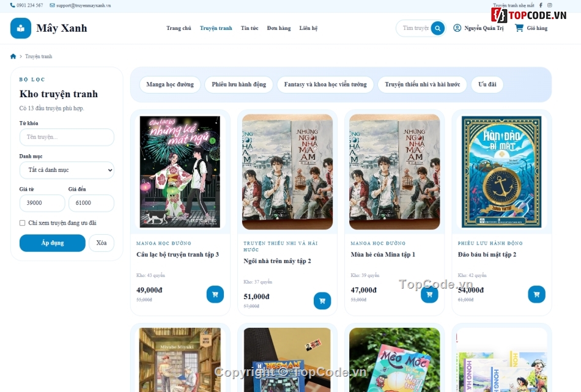Click 'Truyện tranh nhẹ mắt' tagline
The width and height of the screenshot is (581, 392).
point(514,5)
